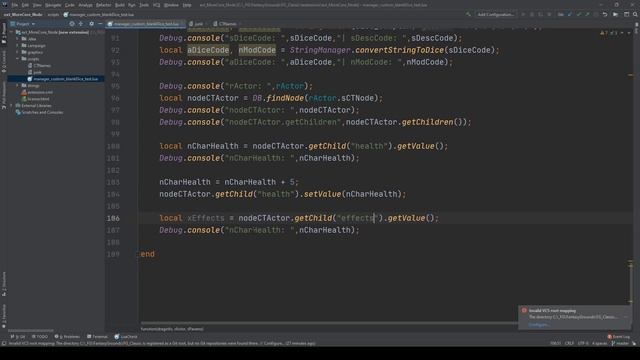Screen dimensions: 640x360
Task: Switch to the CTNames editor tab
Action: click(x=227, y=24)
